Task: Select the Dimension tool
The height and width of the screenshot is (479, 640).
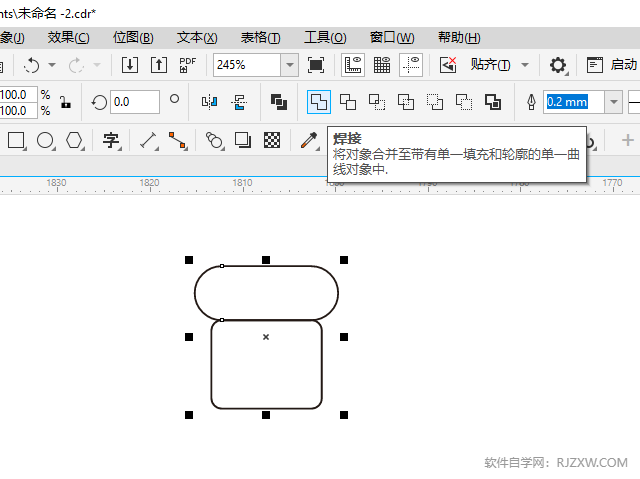Action: tap(148, 140)
